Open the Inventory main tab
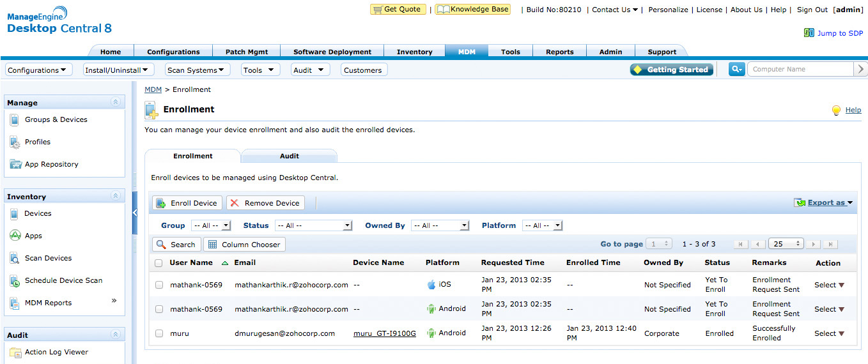This screenshot has height=364, width=868. point(414,52)
